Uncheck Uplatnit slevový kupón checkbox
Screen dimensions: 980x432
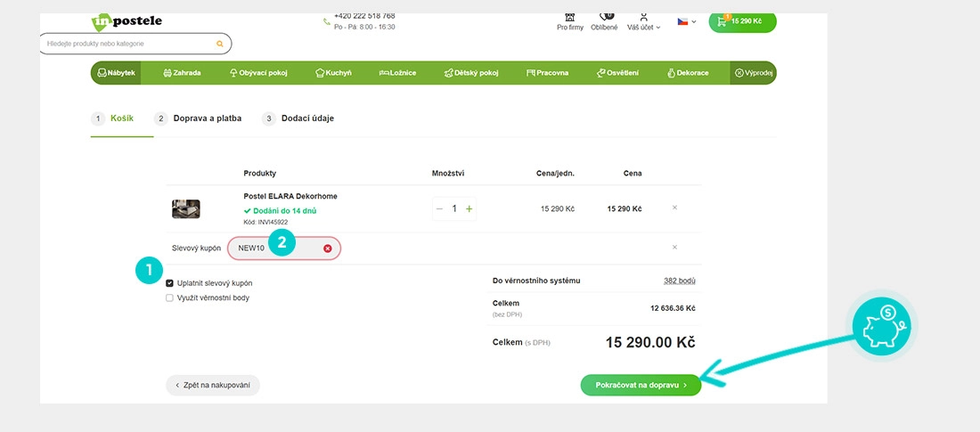tap(169, 283)
